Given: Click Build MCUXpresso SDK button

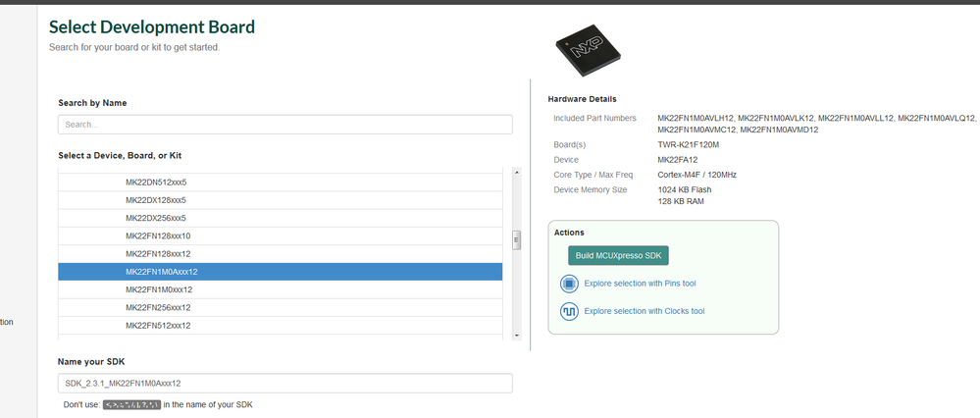Looking at the screenshot, I should click(x=618, y=255).
